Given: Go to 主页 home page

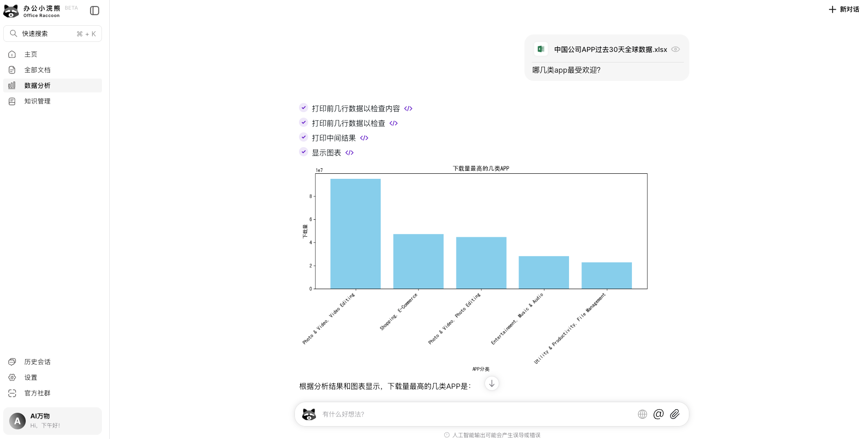Looking at the screenshot, I should point(52,54).
